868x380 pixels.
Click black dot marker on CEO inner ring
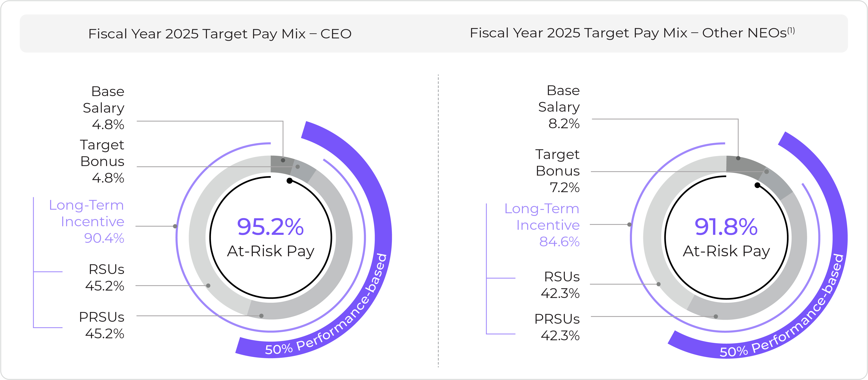coord(290,181)
